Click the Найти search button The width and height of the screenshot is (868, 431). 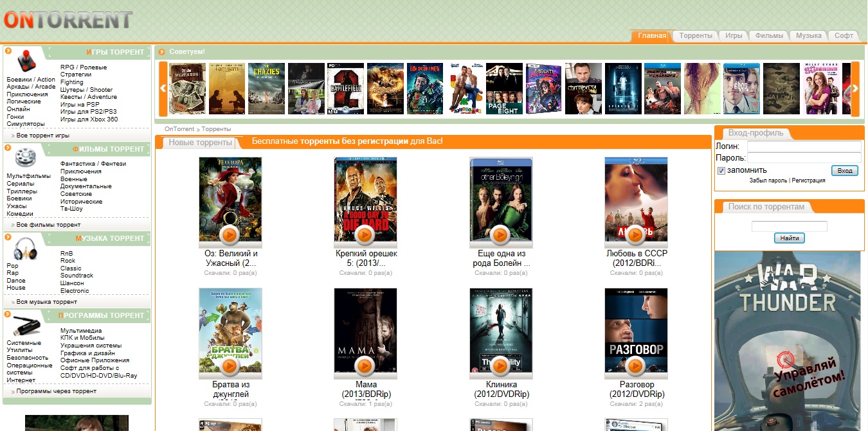[790, 238]
